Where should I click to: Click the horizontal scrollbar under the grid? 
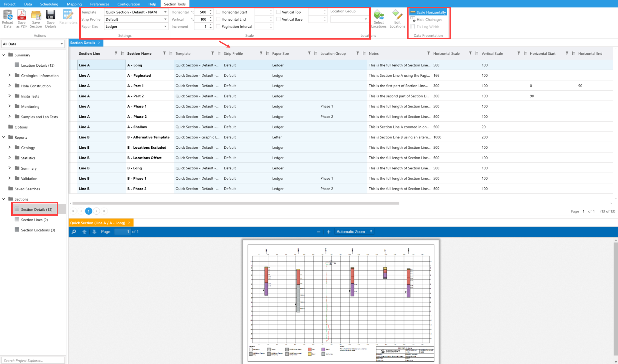point(235,203)
